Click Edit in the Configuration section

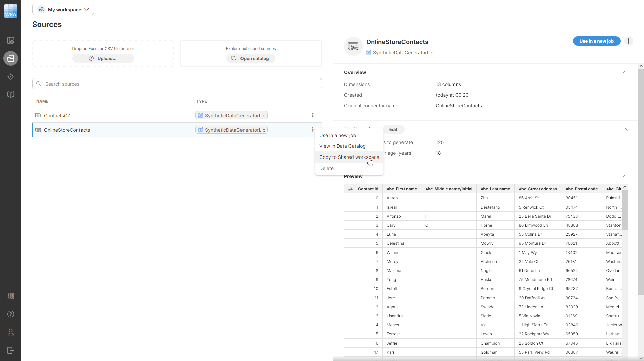point(393,129)
